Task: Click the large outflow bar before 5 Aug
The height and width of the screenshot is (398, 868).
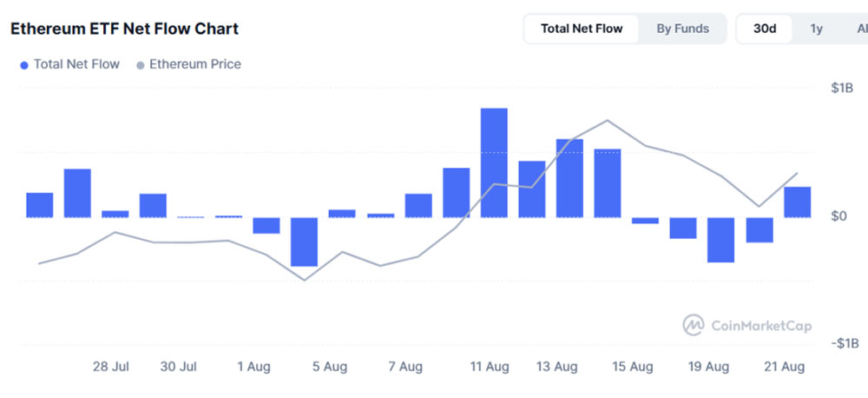Action: [304, 242]
